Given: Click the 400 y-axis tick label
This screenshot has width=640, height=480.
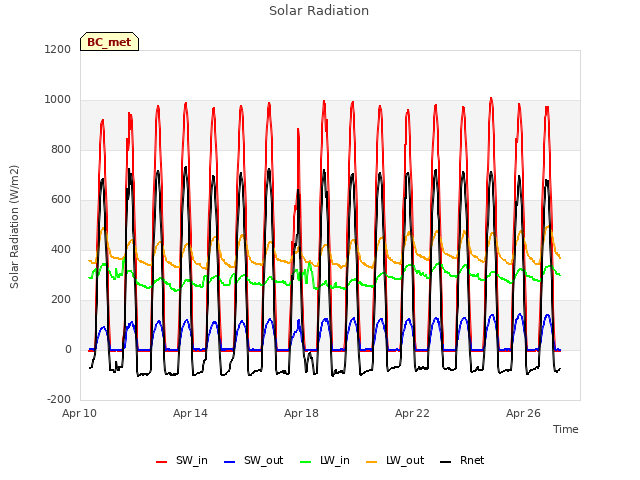Looking at the screenshot, I should (61, 249).
